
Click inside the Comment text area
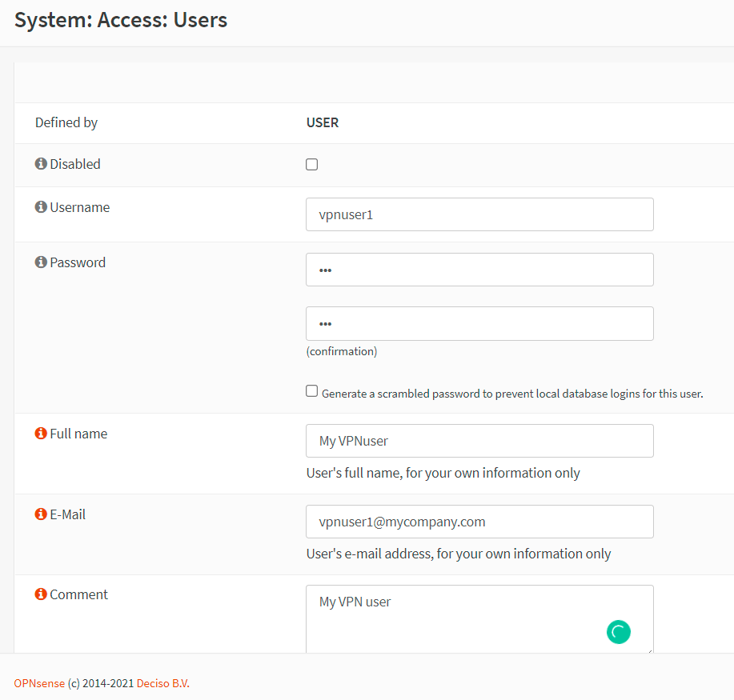479,618
